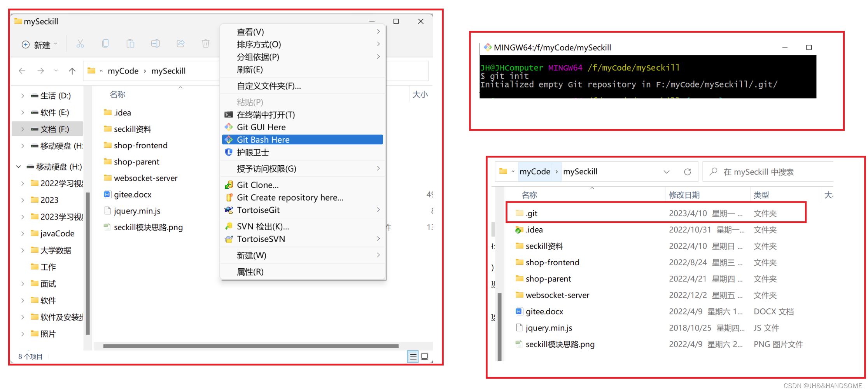Screen dimensions: 868x392
Task: Click horizontal scrollbar in left Explorer window
Action: [x=251, y=346]
